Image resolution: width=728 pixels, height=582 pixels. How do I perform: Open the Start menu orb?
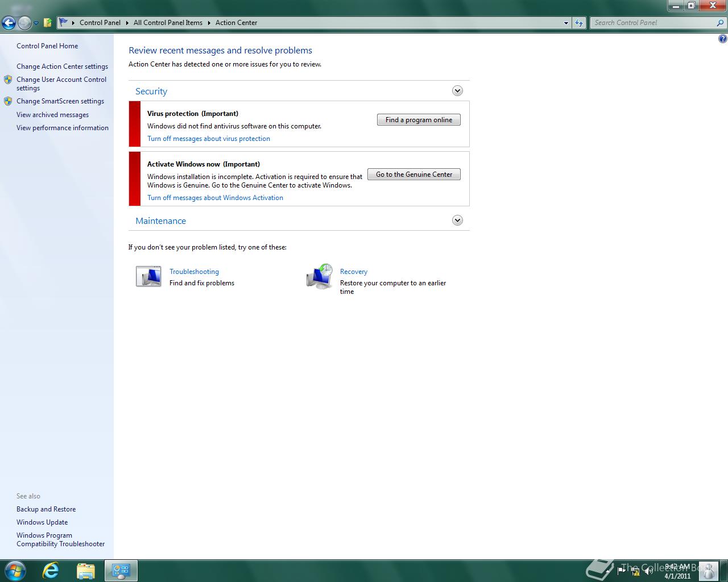click(15, 571)
